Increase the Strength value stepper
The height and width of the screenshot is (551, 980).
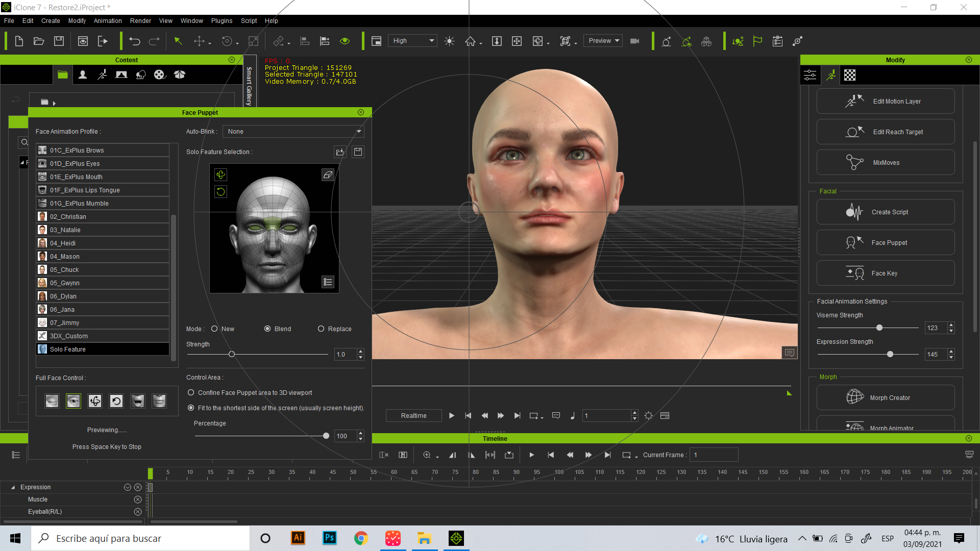click(361, 352)
